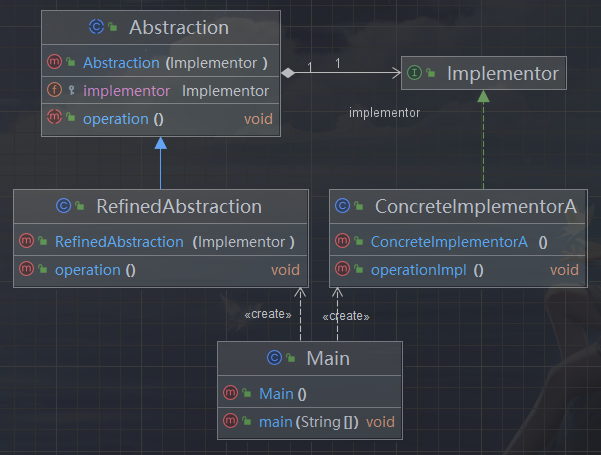The height and width of the screenshot is (455, 601).
Task: Click the class icon beside Main title
Action: tap(275, 358)
